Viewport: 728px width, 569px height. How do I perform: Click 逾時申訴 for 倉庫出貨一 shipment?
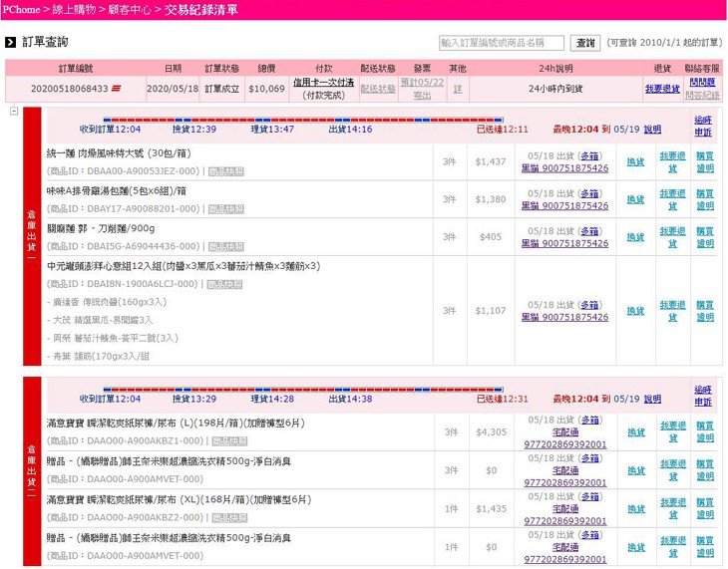tap(703, 126)
